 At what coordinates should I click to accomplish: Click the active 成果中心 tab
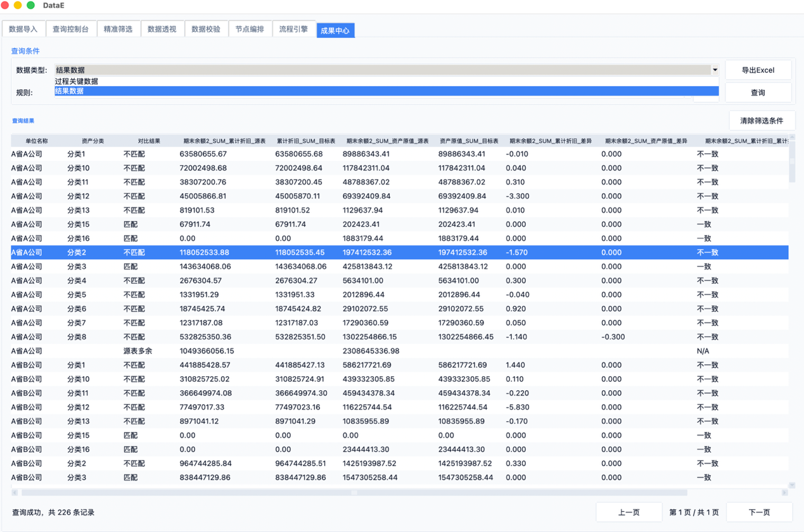(x=335, y=30)
